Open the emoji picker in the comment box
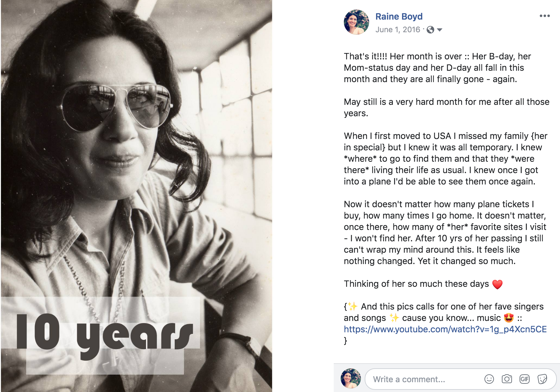 coord(489,379)
